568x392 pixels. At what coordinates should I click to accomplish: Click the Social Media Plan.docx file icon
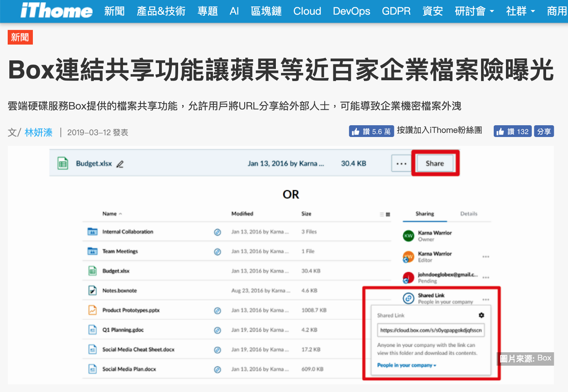(x=93, y=369)
